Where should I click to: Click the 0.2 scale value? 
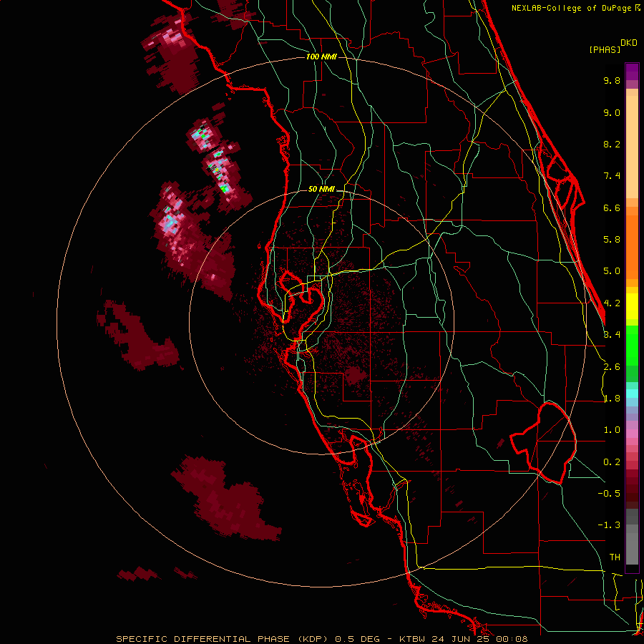(612, 462)
